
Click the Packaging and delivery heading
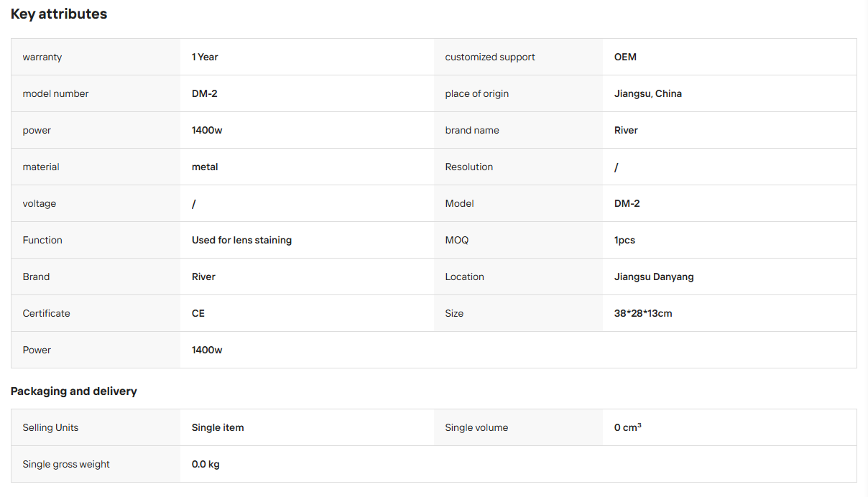point(74,391)
